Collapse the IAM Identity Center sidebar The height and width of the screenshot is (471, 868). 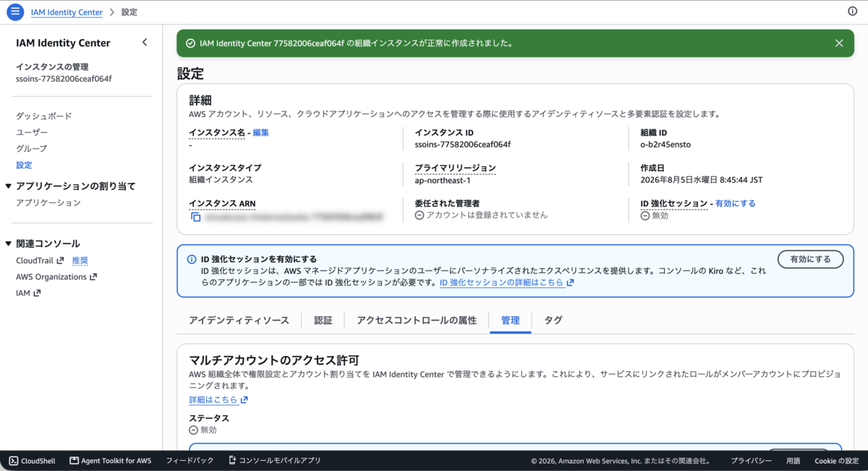(x=145, y=43)
